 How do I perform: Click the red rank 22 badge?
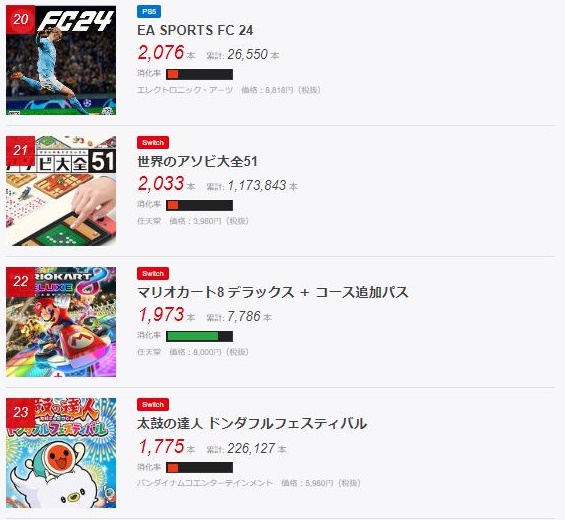[21, 281]
